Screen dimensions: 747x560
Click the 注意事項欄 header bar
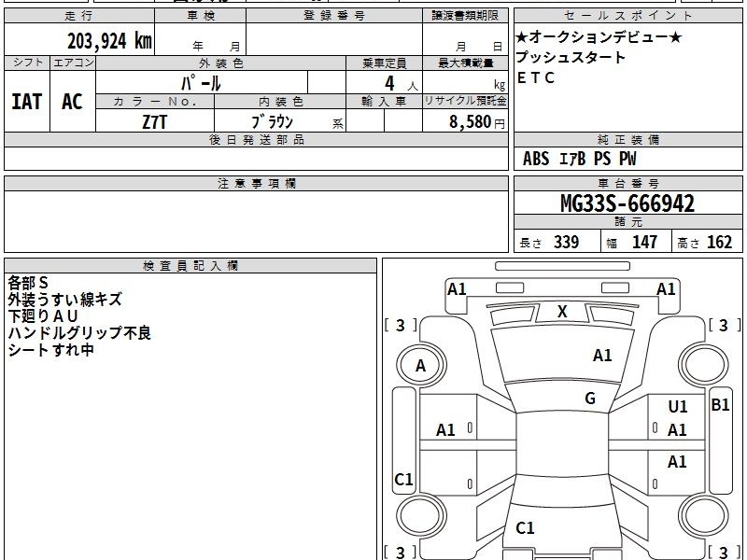(x=256, y=183)
